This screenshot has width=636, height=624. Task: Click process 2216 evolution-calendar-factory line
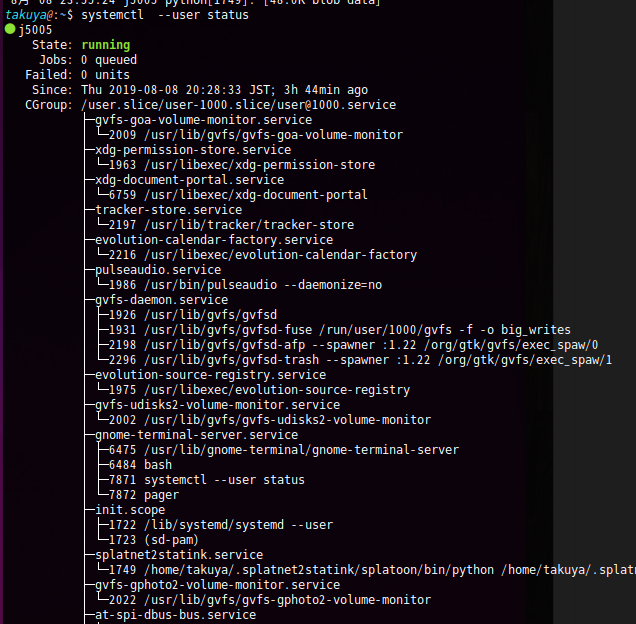263,255
